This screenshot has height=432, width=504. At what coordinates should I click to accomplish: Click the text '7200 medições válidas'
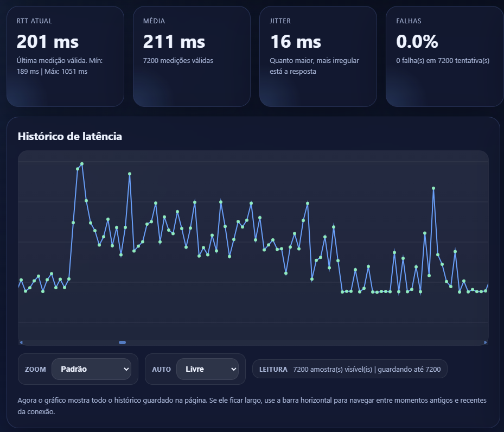(x=178, y=60)
